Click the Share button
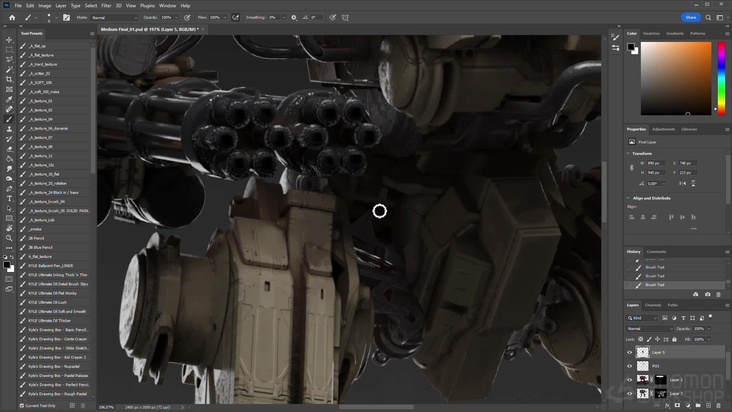 [x=691, y=18]
